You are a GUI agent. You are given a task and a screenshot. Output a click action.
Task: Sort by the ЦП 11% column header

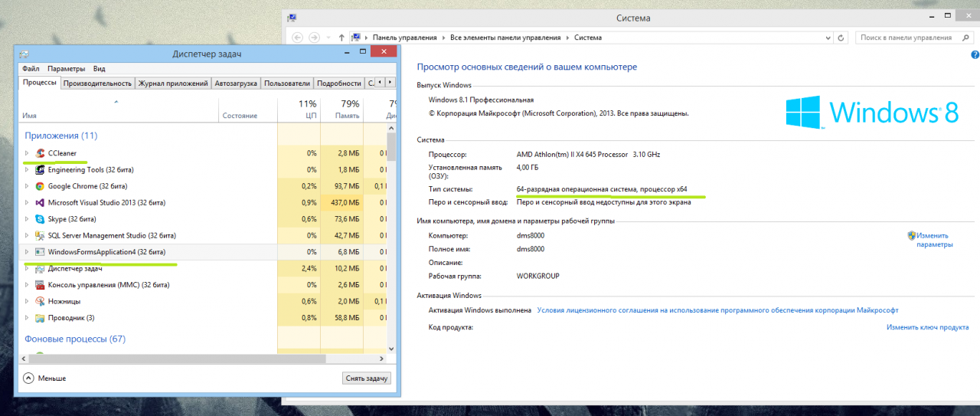pyautogui.click(x=299, y=109)
